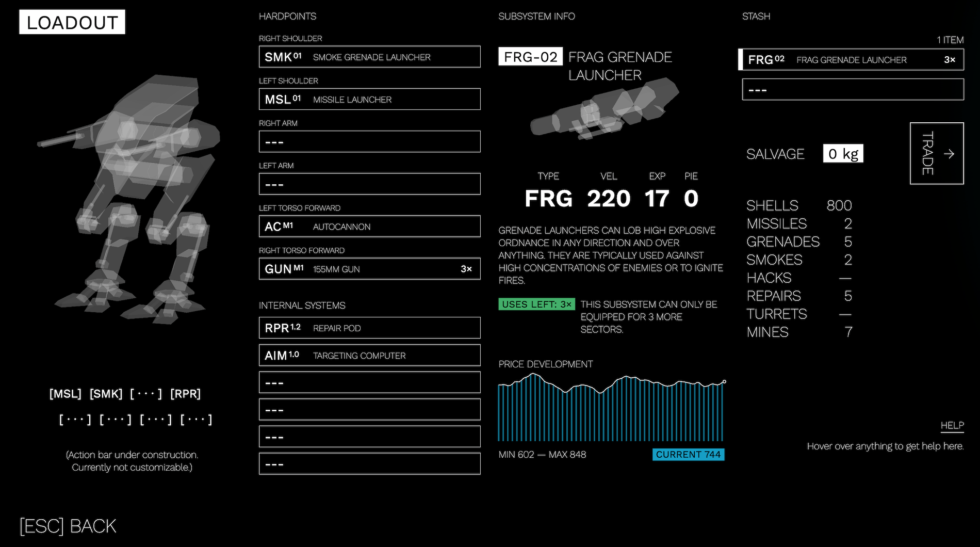Select the SMK smoke grenade launcher hardpoint

click(369, 57)
